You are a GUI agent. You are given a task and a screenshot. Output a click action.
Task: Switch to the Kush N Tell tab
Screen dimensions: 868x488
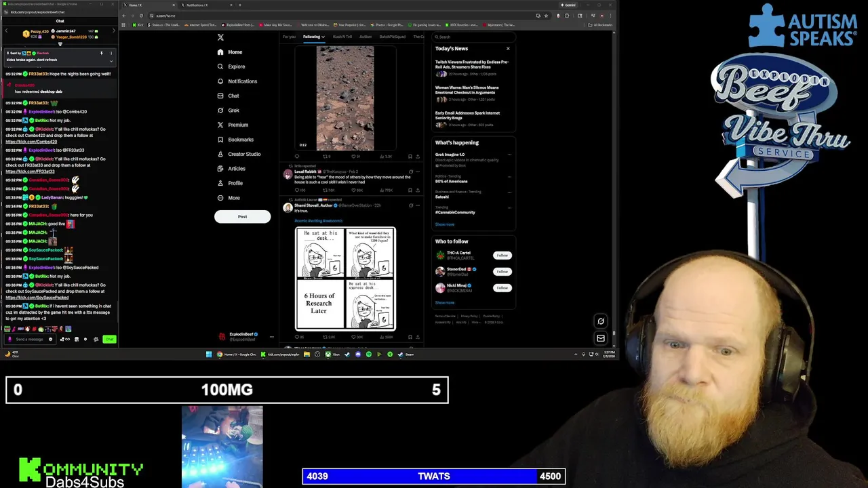click(x=342, y=37)
